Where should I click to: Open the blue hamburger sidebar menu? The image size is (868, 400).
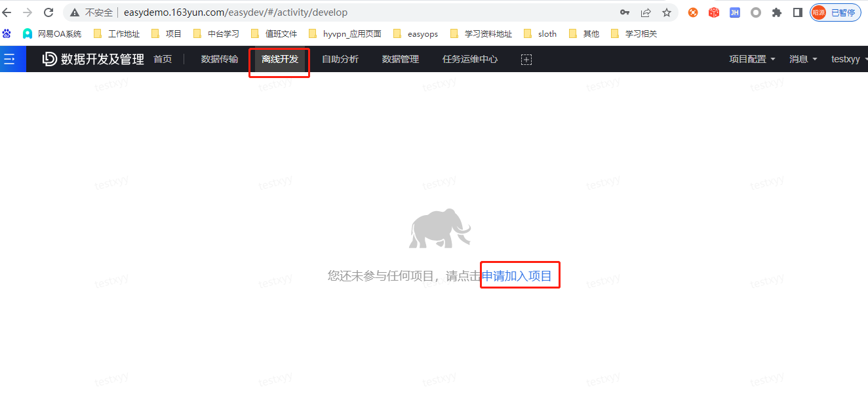(12, 58)
